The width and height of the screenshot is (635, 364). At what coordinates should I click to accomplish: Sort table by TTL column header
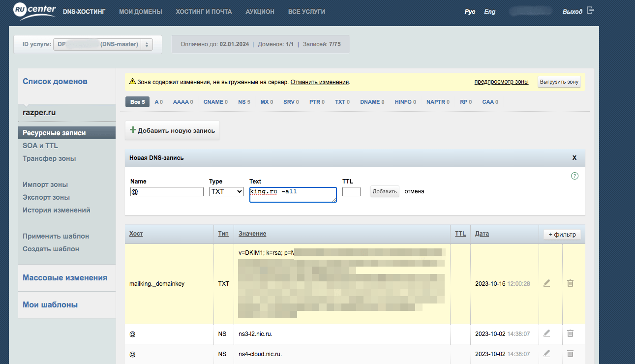(460, 234)
